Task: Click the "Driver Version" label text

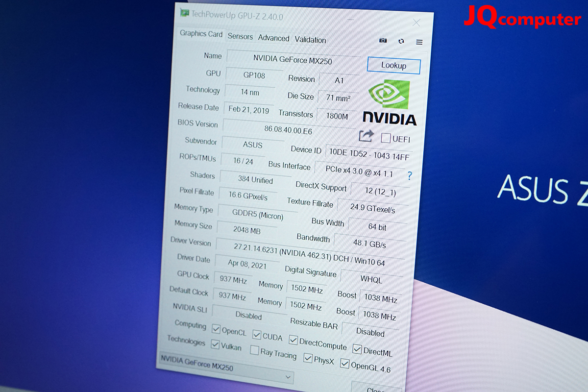Action: tap(191, 242)
